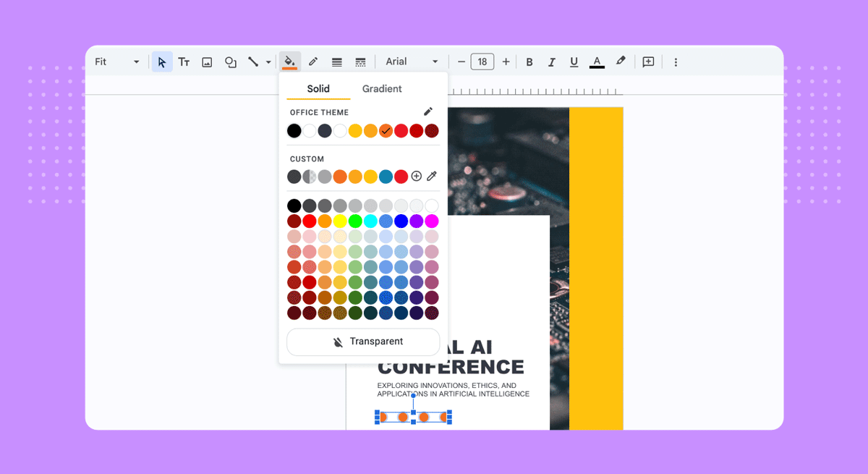Image resolution: width=868 pixels, height=474 pixels.
Task: Click the add comment icon
Action: pos(648,62)
